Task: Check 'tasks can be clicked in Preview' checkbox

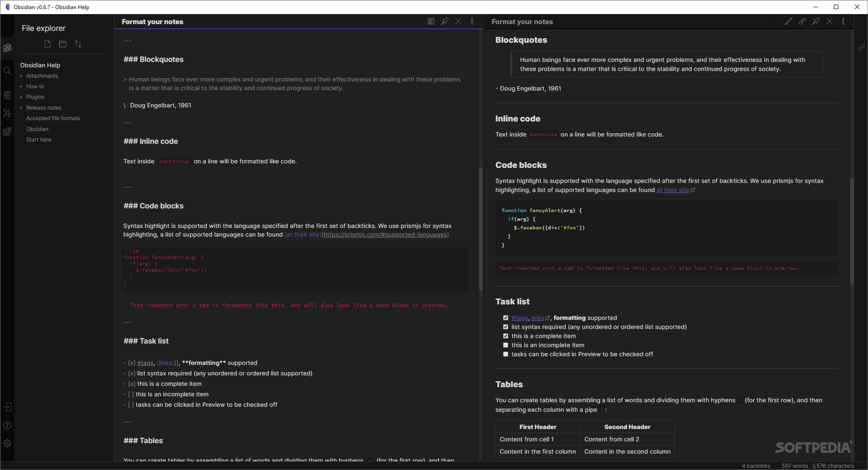Action: pyautogui.click(x=505, y=354)
